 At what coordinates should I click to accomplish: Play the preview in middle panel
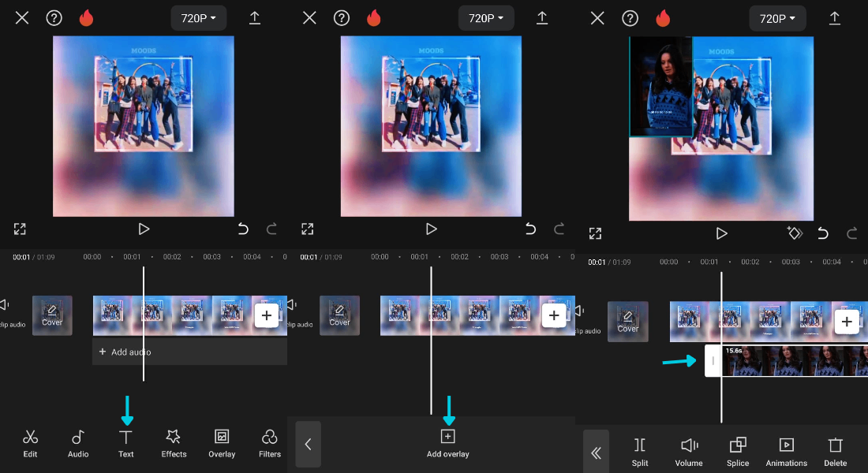[x=431, y=229]
